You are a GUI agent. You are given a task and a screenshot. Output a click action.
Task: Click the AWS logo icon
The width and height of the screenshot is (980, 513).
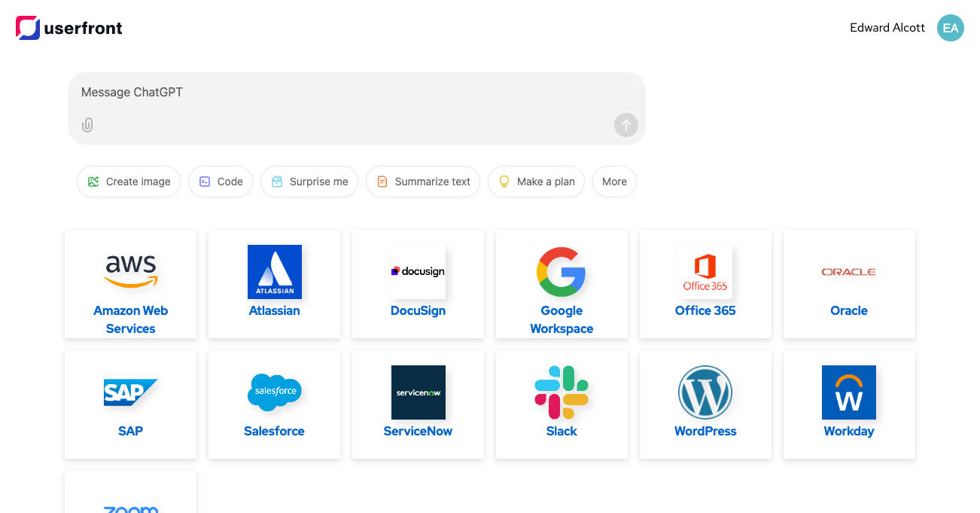(x=131, y=272)
